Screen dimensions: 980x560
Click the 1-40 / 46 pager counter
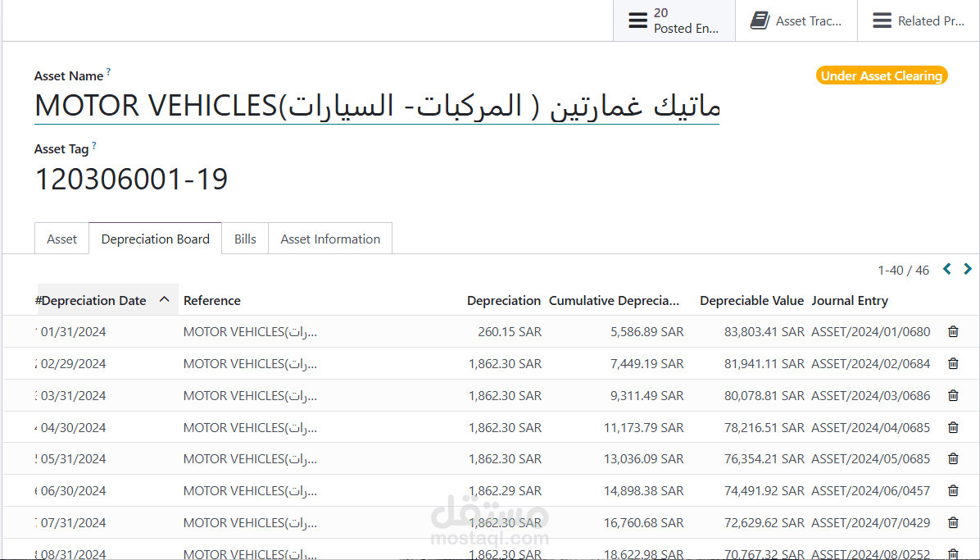click(x=903, y=271)
